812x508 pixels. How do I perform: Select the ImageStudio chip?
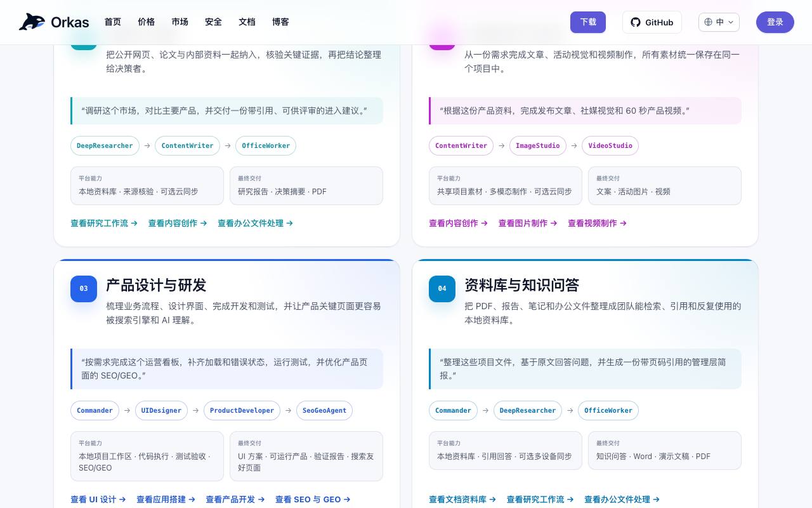(538, 146)
